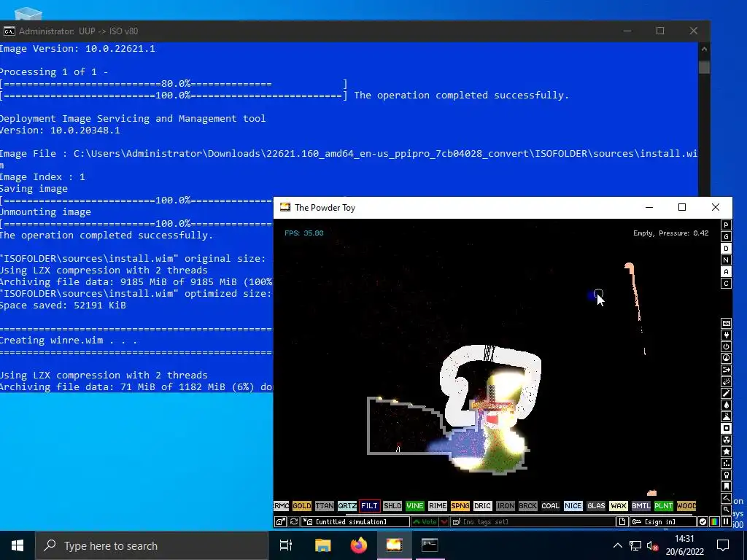The width and height of the screenshot is (747, 560).
Task: Open File Explorer from the taskbar
Action: tap(323, 545)
